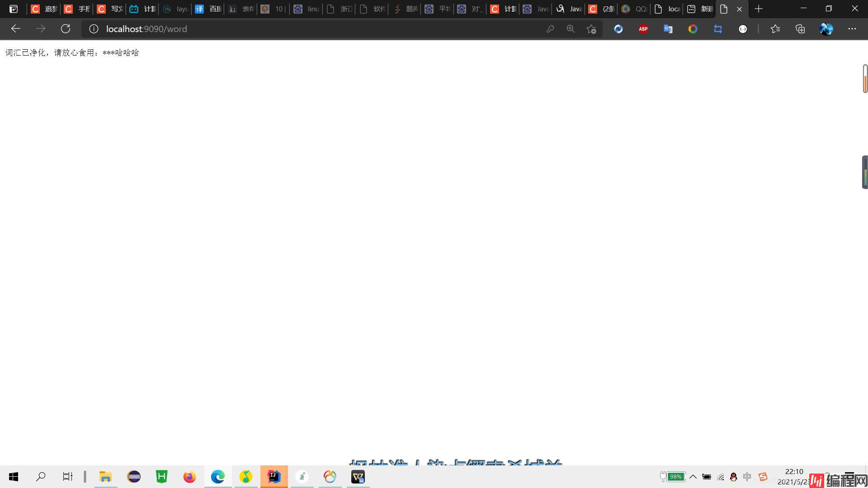This screenshot has height=488, width=868.
Task: Open Windows taskbar search
Action: (41, 477)
